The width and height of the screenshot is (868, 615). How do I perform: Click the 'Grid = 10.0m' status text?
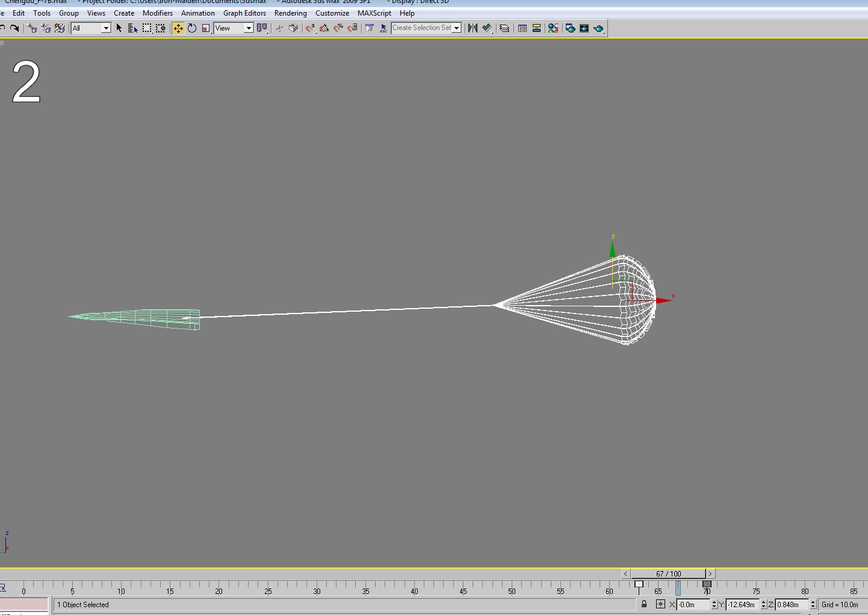coord(840,605)
